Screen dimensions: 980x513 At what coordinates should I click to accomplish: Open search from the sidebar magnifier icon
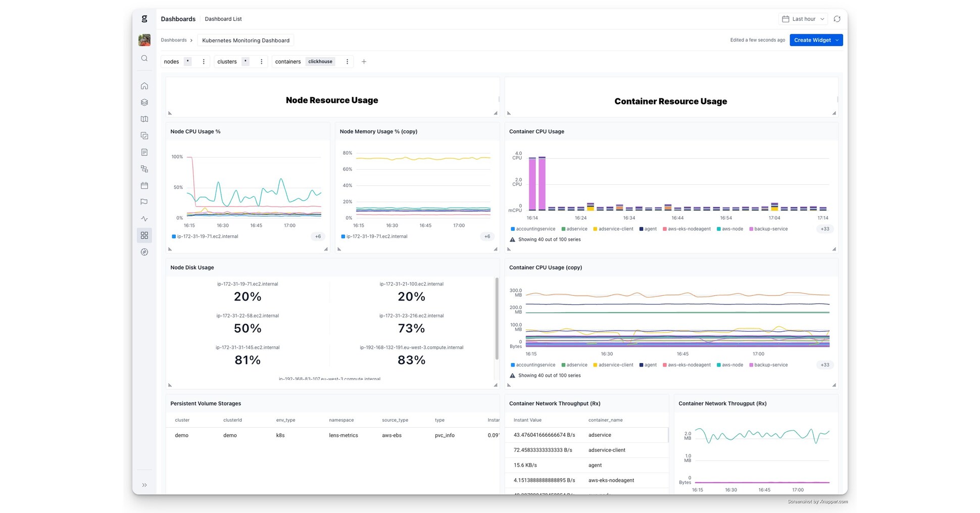pyautogui.click(x=144, y=59)
